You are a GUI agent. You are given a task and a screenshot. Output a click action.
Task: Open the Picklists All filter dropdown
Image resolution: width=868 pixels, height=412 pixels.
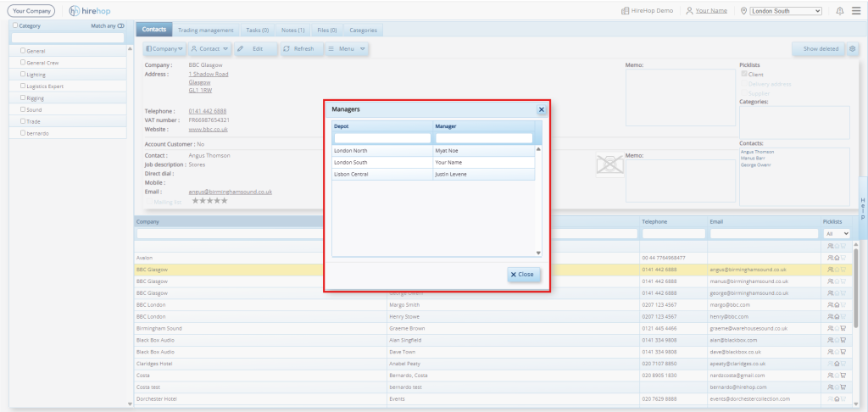click(837, 234)
